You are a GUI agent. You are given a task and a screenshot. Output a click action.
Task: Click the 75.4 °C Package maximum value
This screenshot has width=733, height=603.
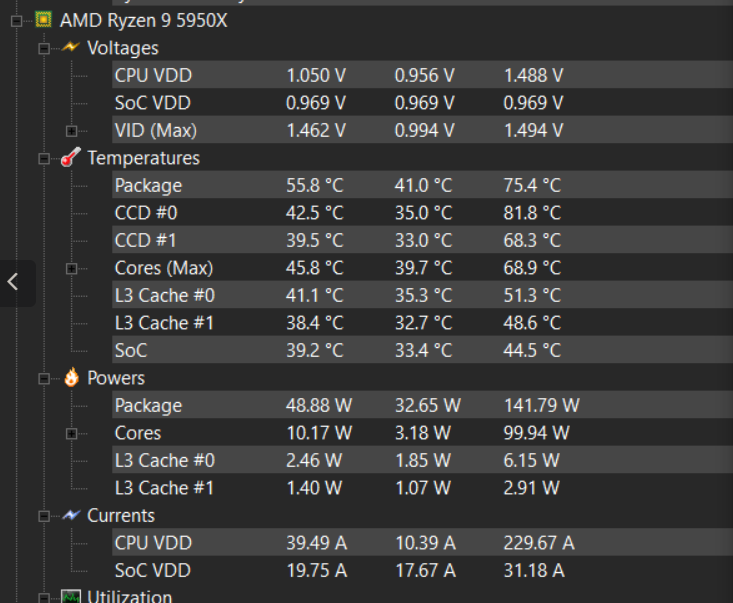point(532,186)
